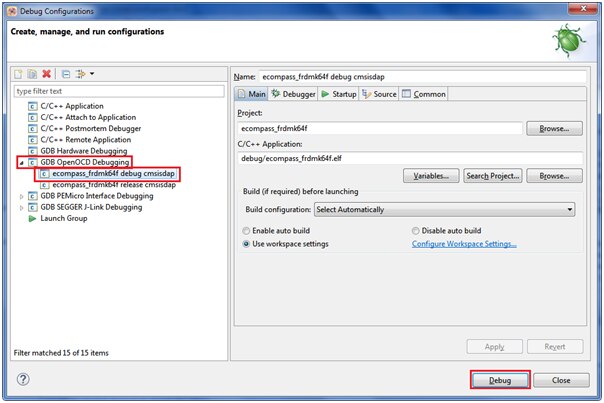This screenshot has width=604, height=403.
Task: Click the C/C++ Application type icon
Action: click(x=33, y=106)
